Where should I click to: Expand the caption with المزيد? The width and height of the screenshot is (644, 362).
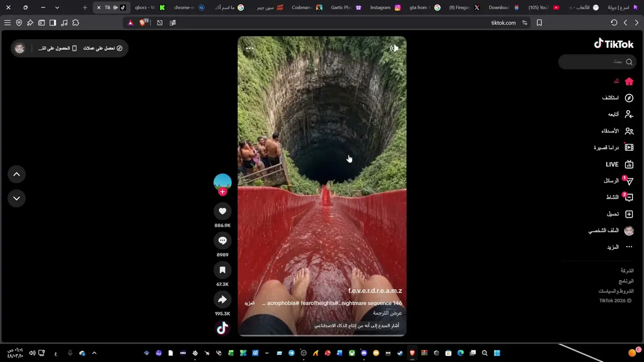[250, 303]
